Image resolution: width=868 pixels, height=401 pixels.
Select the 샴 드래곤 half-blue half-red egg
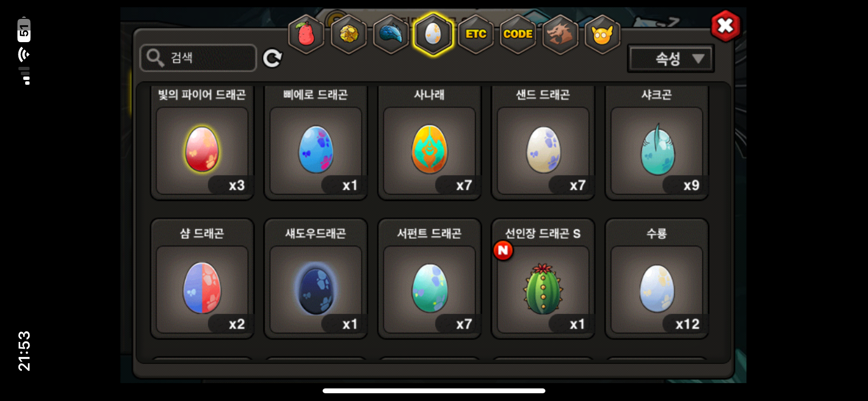(202, 289)
